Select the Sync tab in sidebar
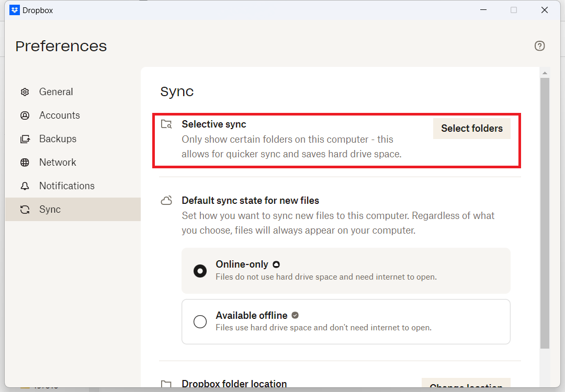Viewport: 565px width, 392px height. (73, 209)
